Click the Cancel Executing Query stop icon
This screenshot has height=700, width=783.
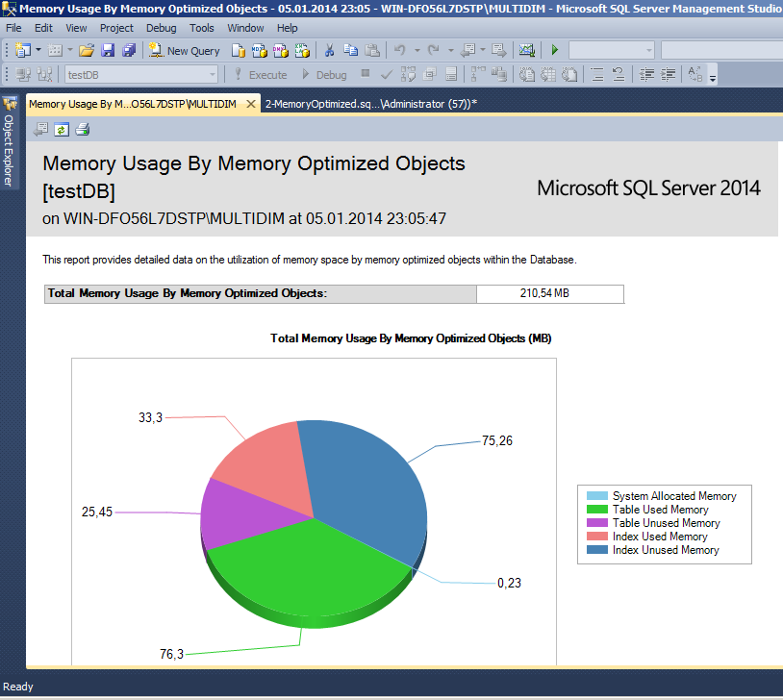[366, 73]
